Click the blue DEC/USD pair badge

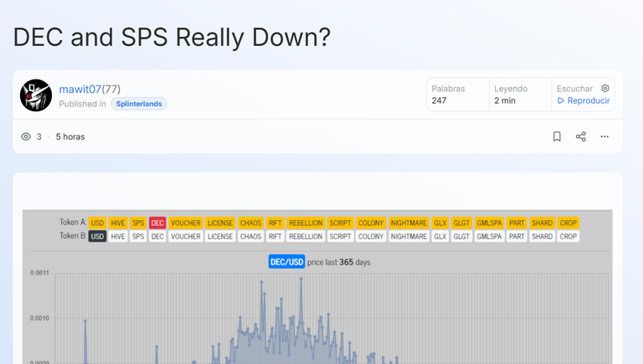point(286,262)
